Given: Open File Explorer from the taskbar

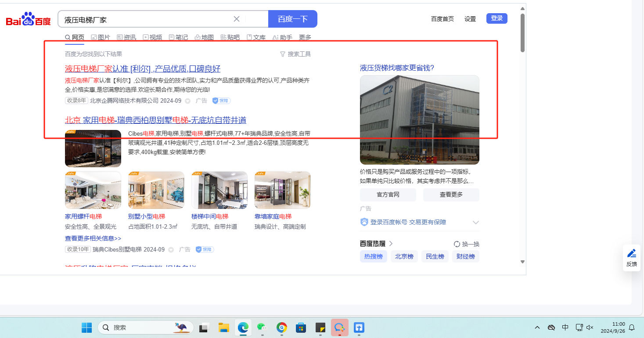Looking at the screenshot, I should [x=224, y=327].
